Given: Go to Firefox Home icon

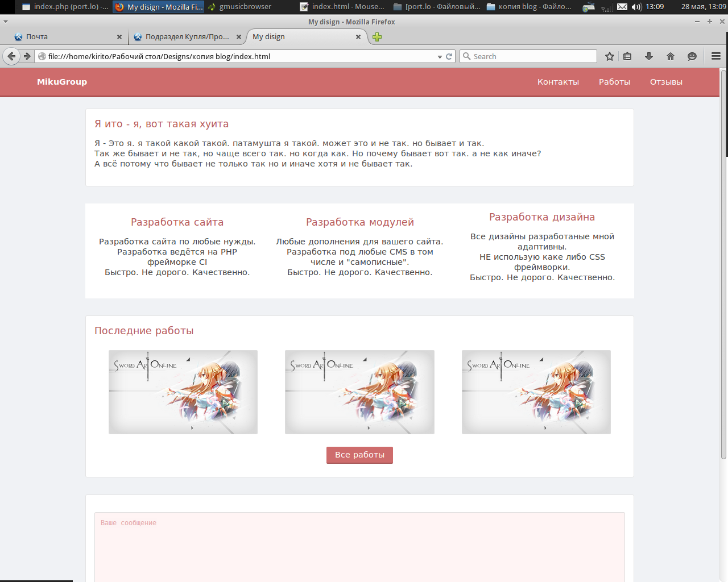Looking at the screenshot, I should pos(671,56).
